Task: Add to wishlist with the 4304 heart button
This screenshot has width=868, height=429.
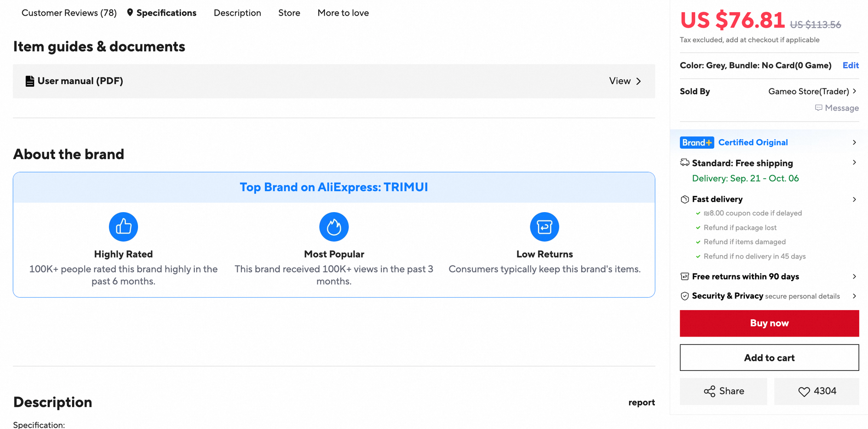Action: pyautogui.click(x=816, y=391)
